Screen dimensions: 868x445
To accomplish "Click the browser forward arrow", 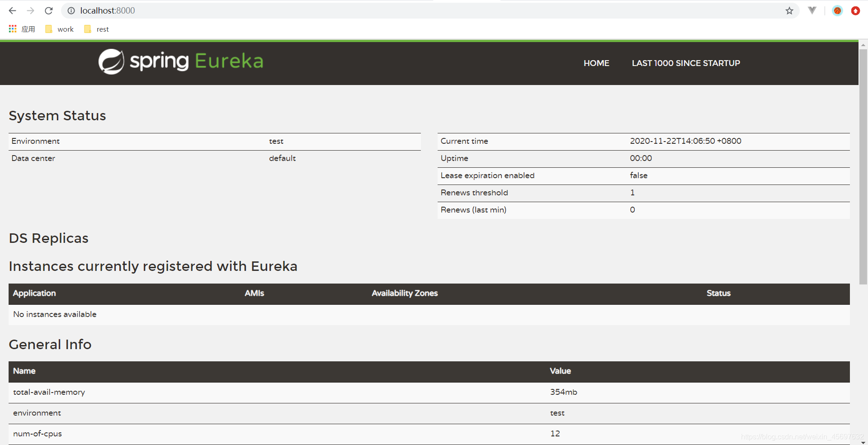I will pyautogui.click(x=30, y=10).
